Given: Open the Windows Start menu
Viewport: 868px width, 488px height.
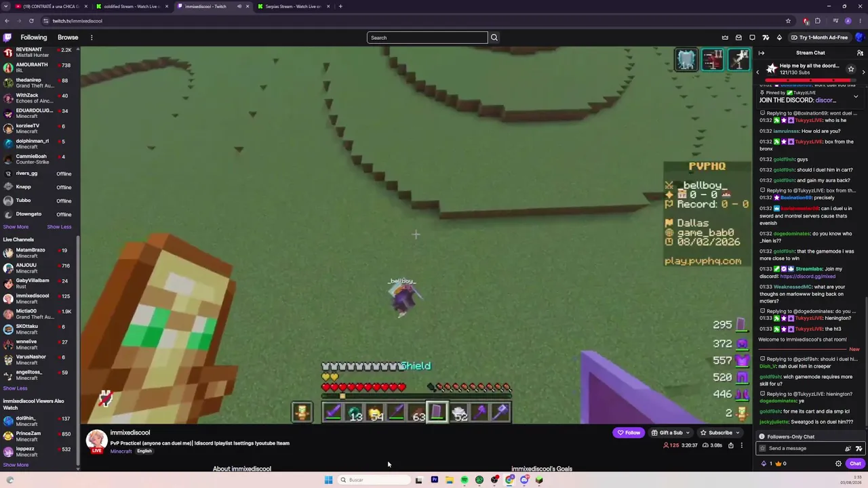Looking at the screenshot, I should point(328,480).
